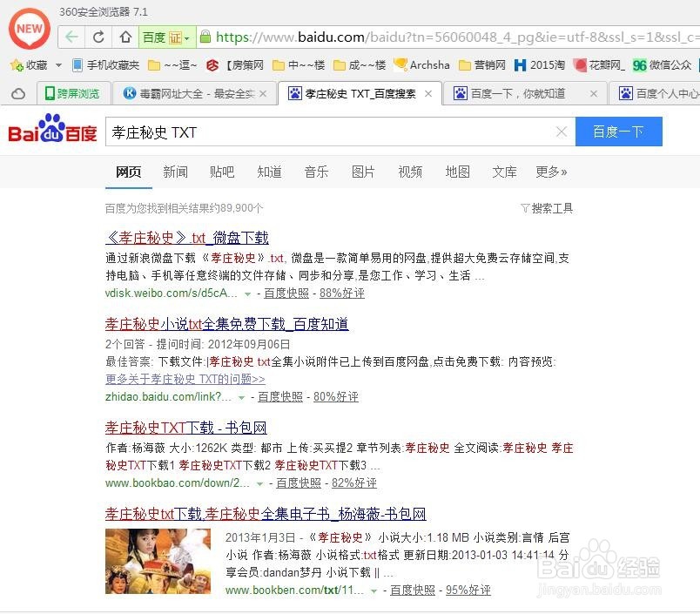Open the 营销网 bookmark folder
Screen dimensions: 700x614
[x=482, y=65]
